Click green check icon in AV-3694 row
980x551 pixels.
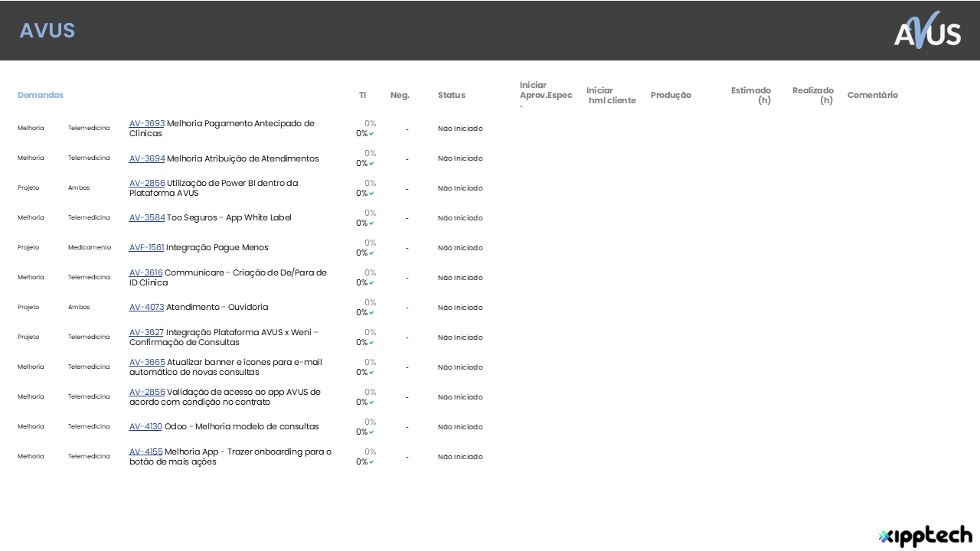click(x=371, y=164)
